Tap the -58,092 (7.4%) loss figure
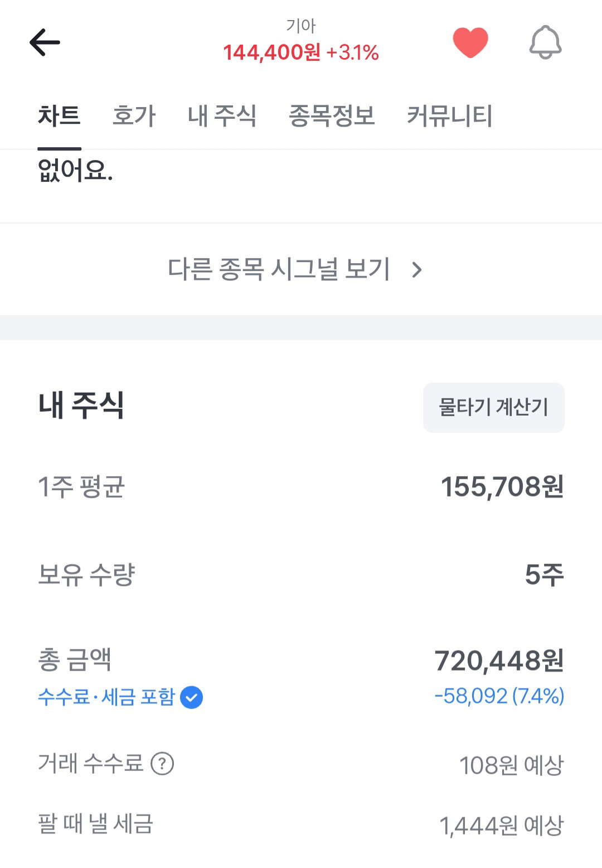The width and height of the screenshot is (602, 868). click(499, 696)
